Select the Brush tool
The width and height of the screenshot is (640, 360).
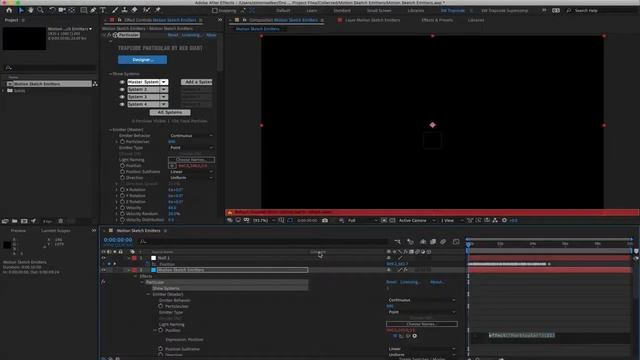click(x=115, y=10)
